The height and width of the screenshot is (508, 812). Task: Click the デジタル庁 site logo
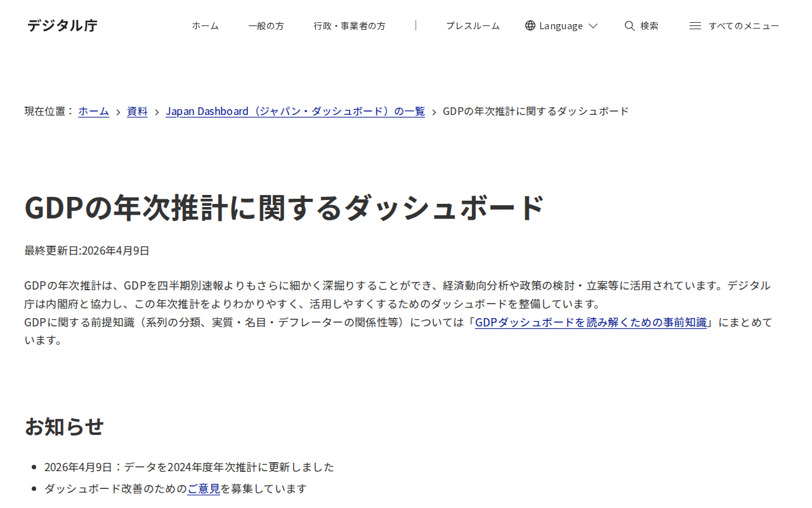[x=62, y=25]
